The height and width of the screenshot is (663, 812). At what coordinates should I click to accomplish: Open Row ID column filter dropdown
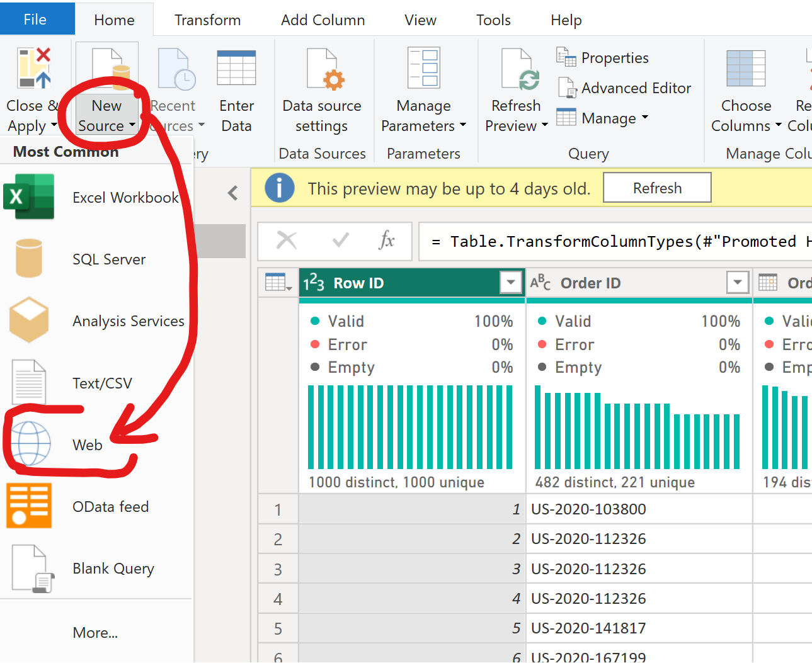(511, 283)
